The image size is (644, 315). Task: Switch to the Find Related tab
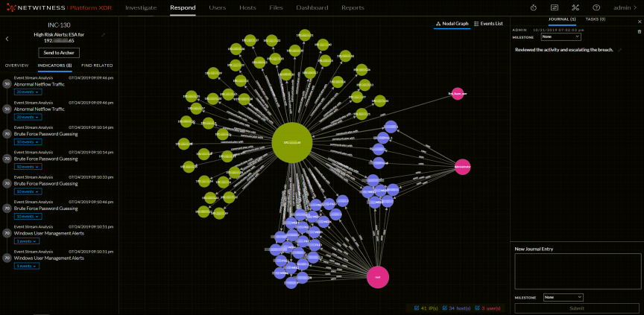tap(97, 66)
